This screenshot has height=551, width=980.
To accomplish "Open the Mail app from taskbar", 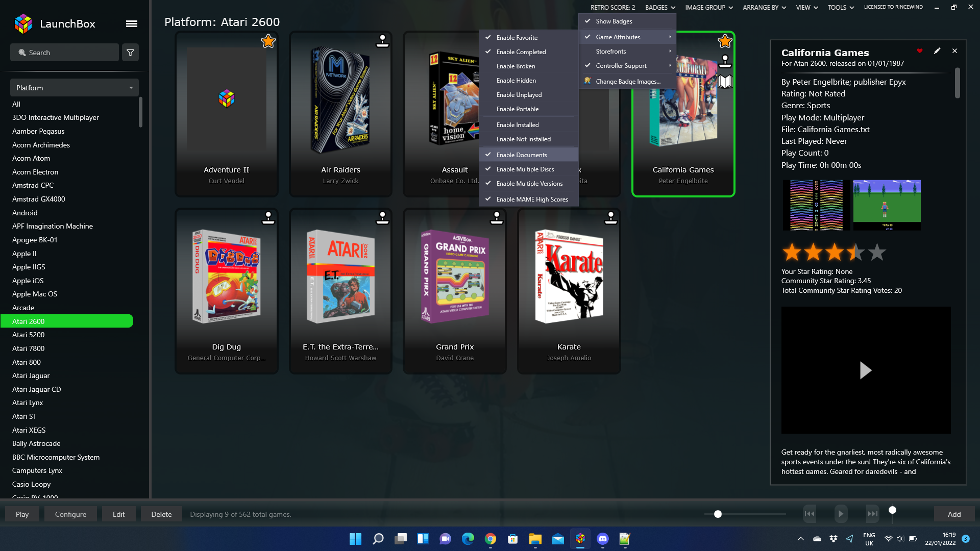I will (x=558, y=539).
